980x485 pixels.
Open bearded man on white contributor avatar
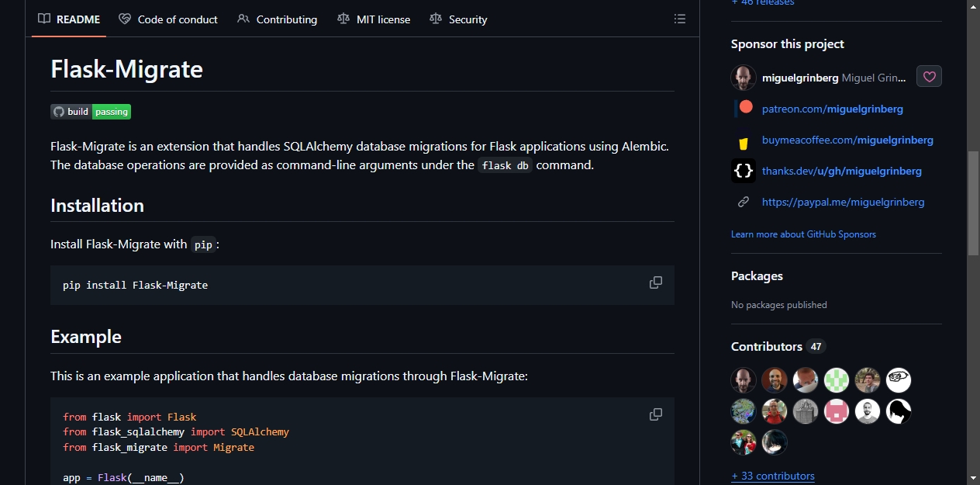pos(868,411)
